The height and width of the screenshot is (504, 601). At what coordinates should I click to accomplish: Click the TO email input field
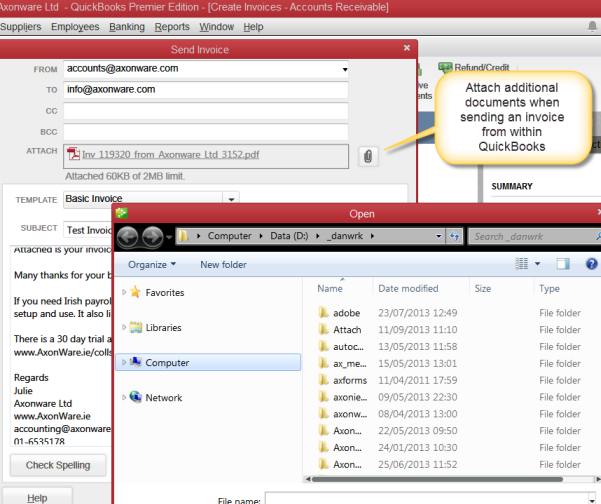[x=206, y=90]
